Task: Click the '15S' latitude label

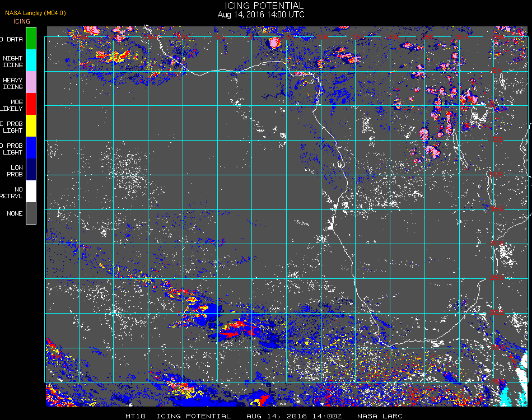Action: pyautogui.click(x=497, y=209)
